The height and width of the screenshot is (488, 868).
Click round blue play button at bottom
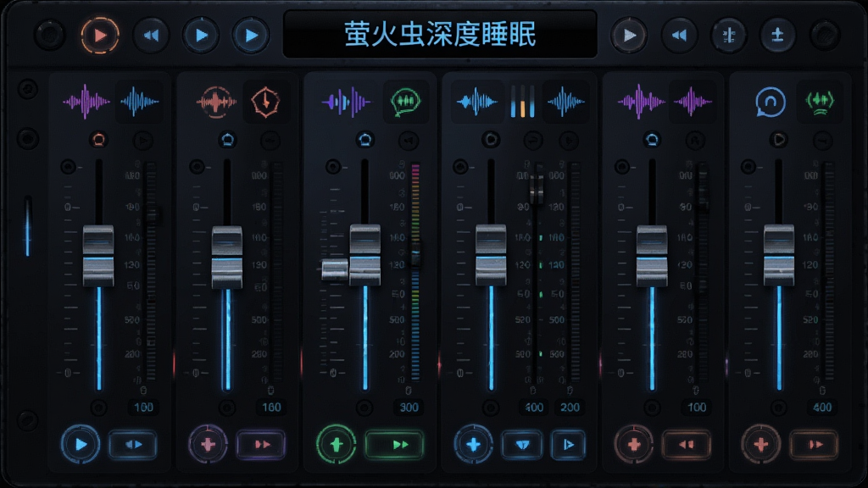[x=81, y=444]
